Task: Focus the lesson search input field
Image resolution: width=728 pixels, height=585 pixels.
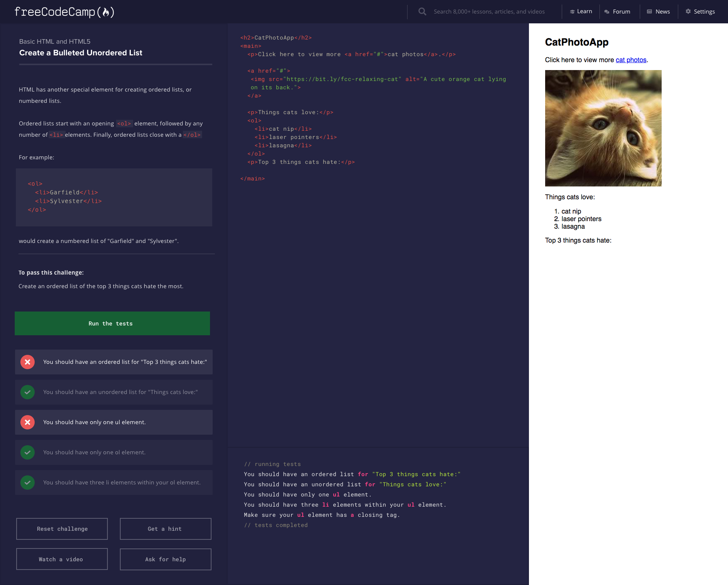Action: click(x=489, y=12)
